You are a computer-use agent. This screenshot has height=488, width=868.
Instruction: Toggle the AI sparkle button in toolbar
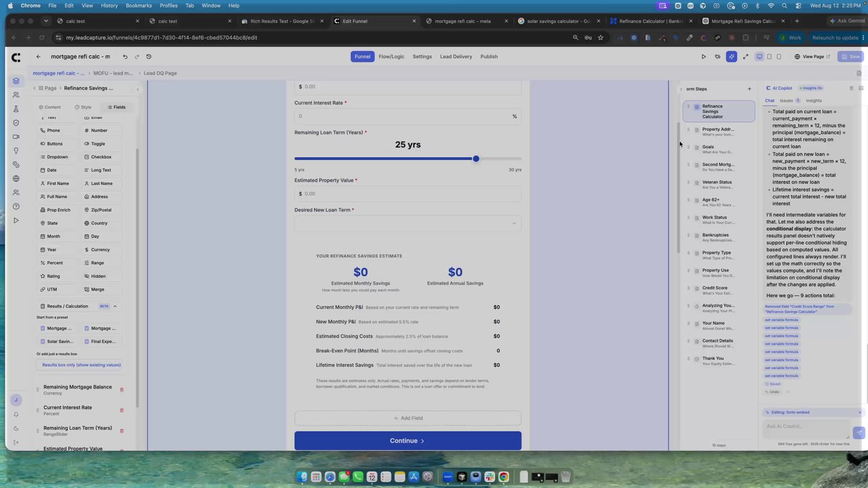[731, 56]
